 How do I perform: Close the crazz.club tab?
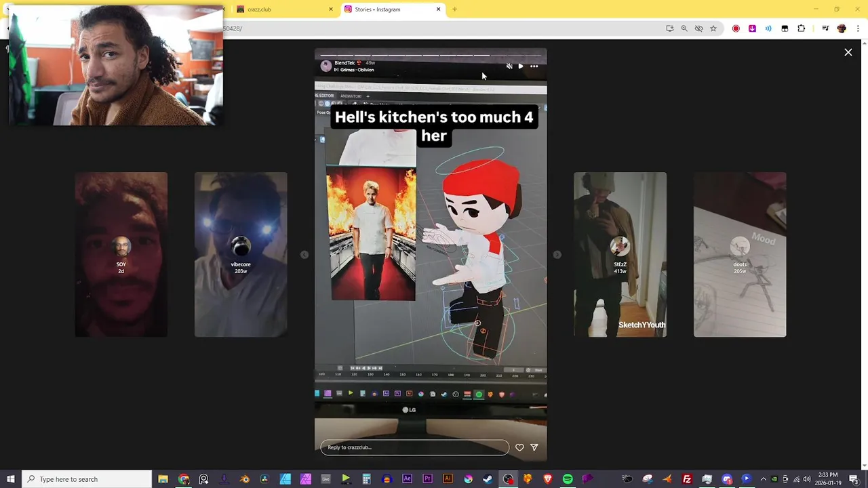point(331,9)
